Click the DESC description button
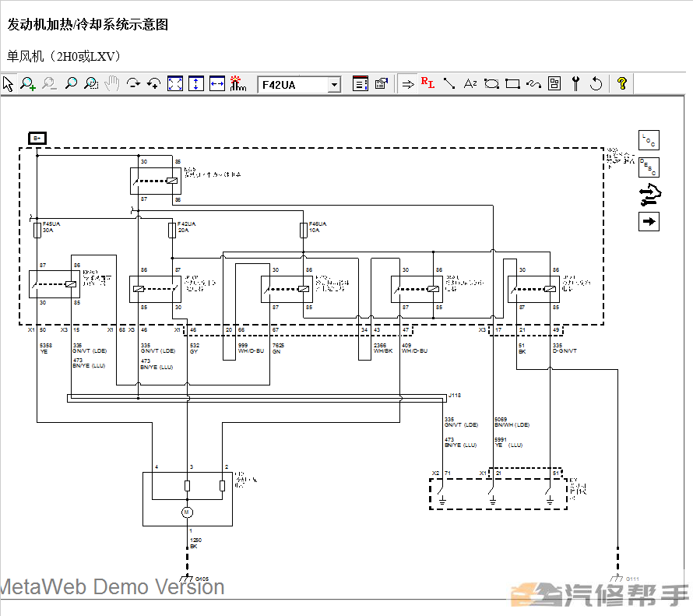This screenshot has height=616, width=693. coord(649,167)
